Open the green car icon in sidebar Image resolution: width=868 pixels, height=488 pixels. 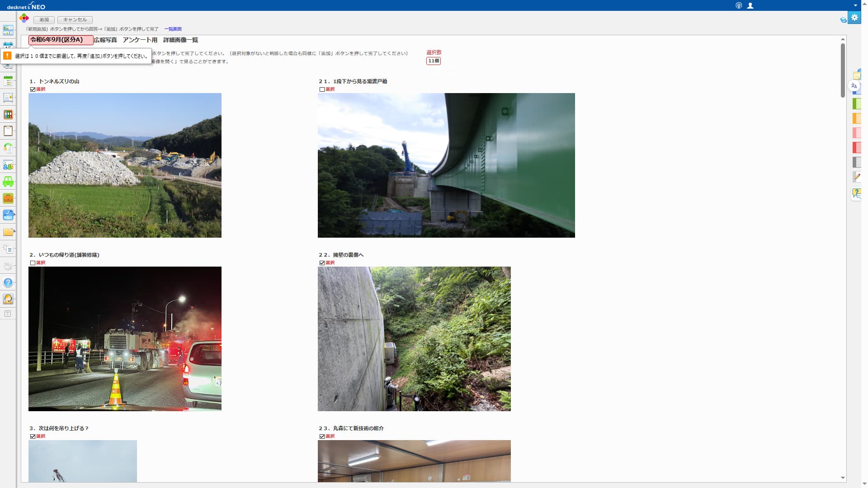click(x=8, y=182)
